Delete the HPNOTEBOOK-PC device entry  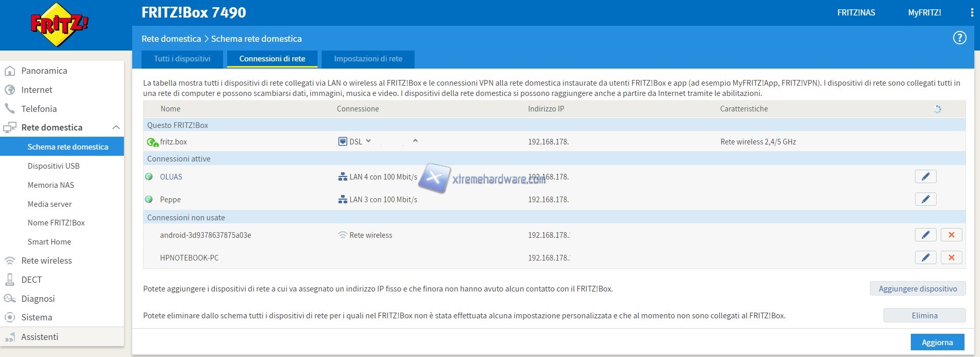[x=951, y=258]
